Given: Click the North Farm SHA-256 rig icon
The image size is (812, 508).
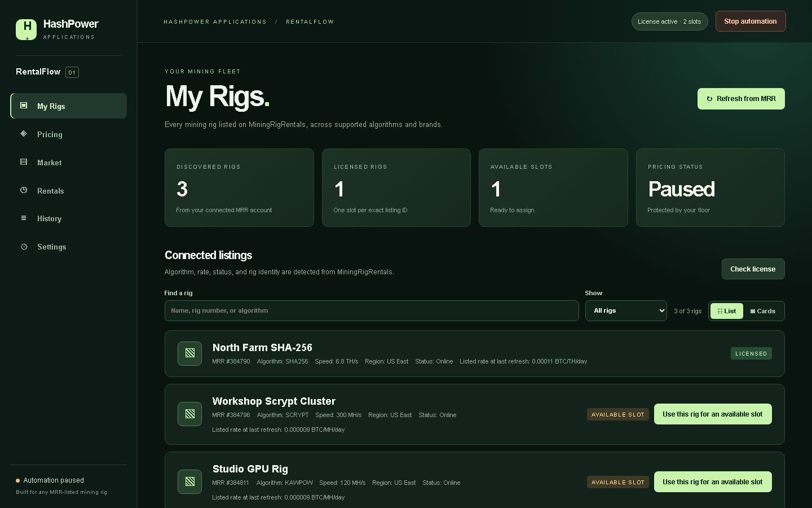Looking at the screenshot, I should (x=190, y=353).
